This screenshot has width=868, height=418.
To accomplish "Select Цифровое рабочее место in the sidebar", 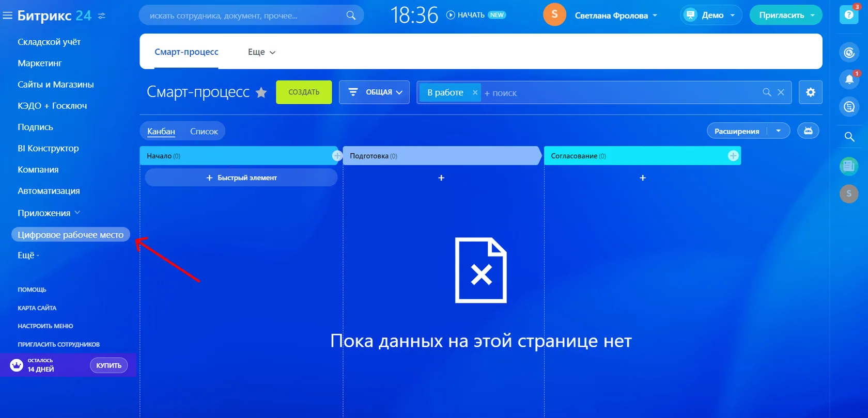I will 70,235.
